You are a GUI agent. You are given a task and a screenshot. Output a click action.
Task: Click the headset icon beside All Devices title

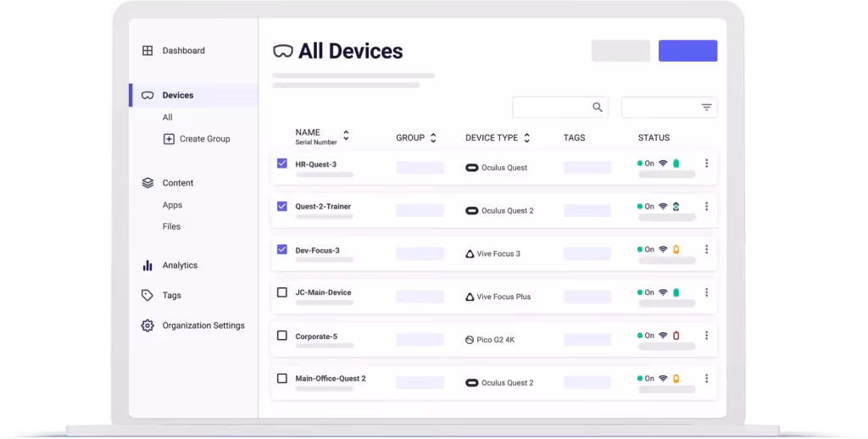(x=283, y=52)
